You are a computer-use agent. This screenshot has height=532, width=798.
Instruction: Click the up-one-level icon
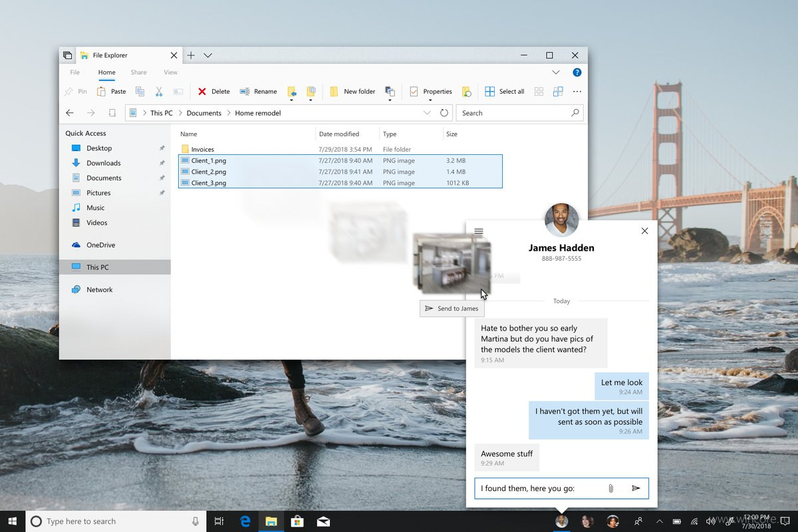pos(112,113)
